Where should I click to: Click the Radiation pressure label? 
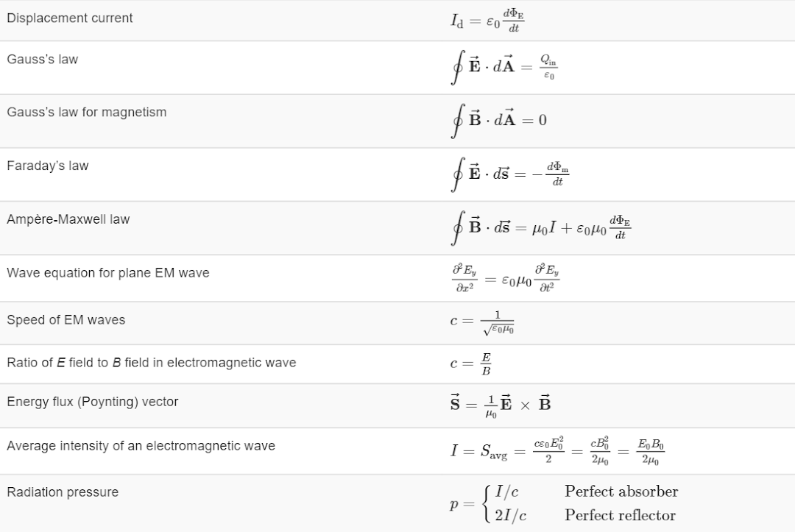click(63, 492)
